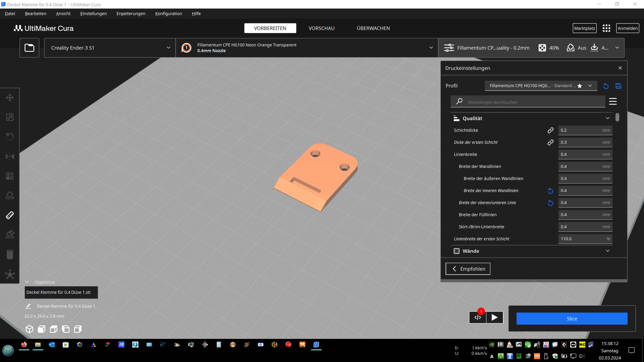Switch to left side view icon

(66, 329)
